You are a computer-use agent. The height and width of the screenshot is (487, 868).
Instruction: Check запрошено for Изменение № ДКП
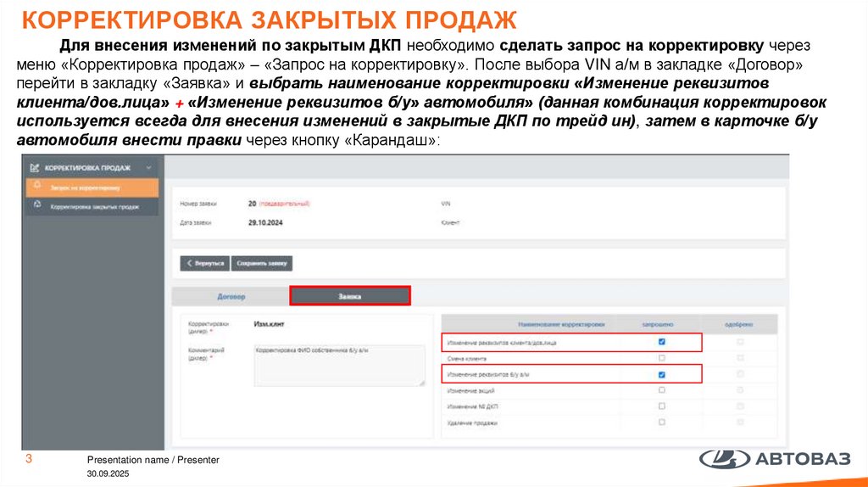[661, 406]
